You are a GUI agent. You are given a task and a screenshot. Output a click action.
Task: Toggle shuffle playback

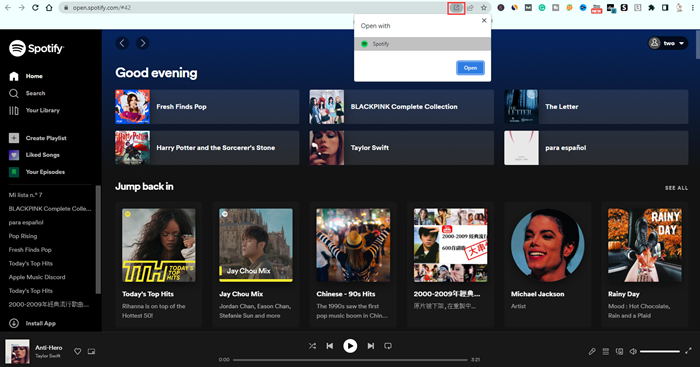pos(312,346)
